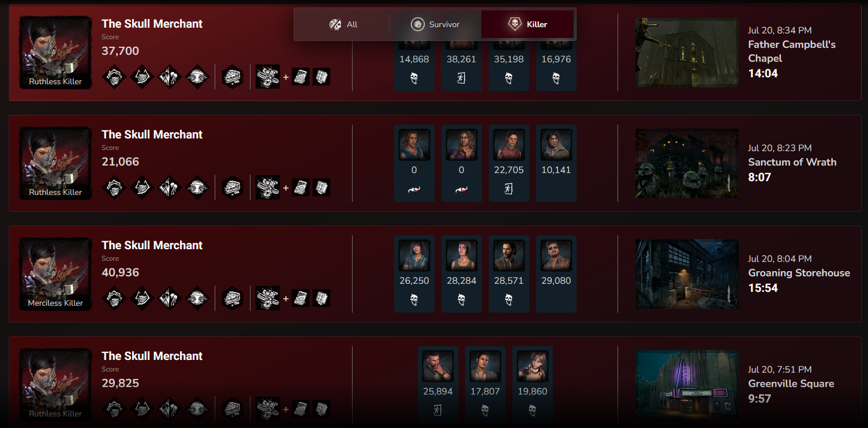Click the last add-on icon in the 37,700 match
This screenshot has width=868, height=428.
pyautogui.click(x=321, y=77)
